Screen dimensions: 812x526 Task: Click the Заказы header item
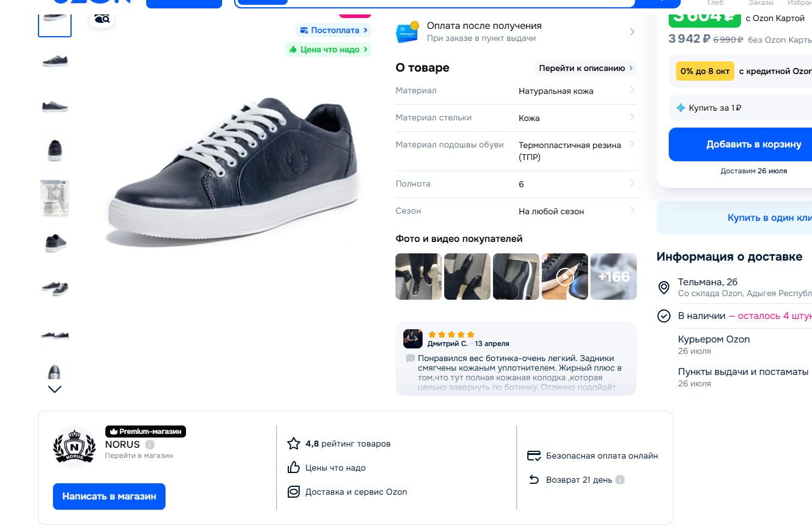761,3
